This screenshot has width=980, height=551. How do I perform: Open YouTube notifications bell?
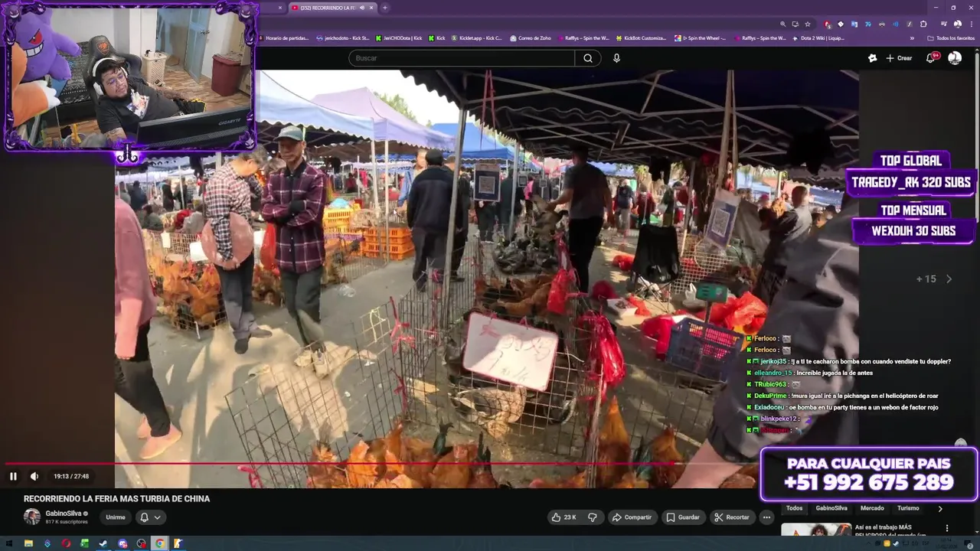pos(931,58)
